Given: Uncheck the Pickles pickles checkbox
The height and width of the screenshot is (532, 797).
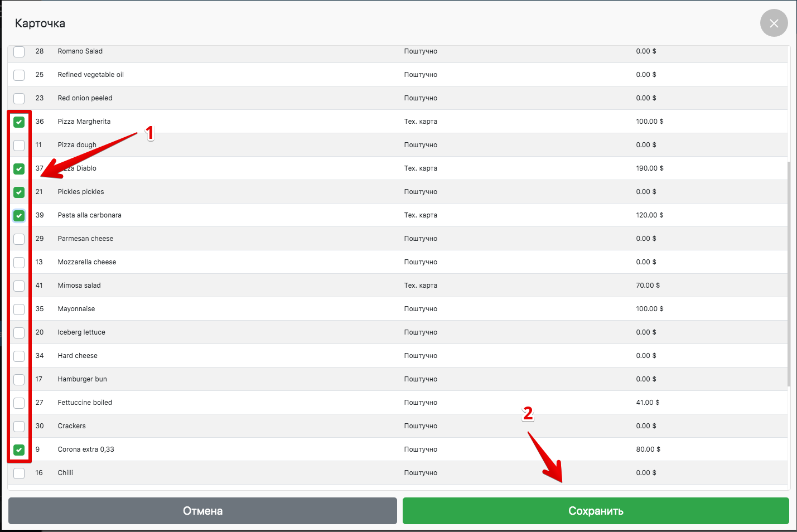Looking at the screenshot, I should coord(19,192).
